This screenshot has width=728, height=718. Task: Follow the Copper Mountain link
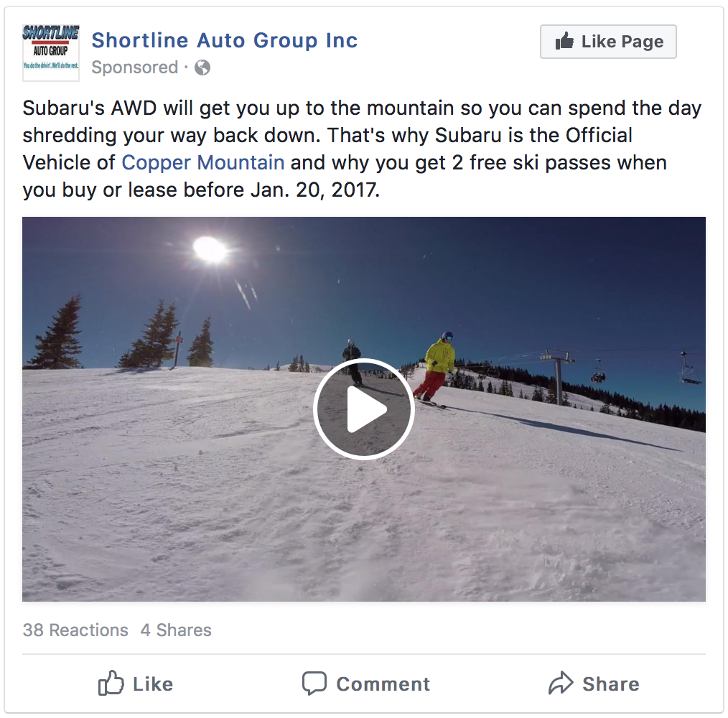pos(203,162)
